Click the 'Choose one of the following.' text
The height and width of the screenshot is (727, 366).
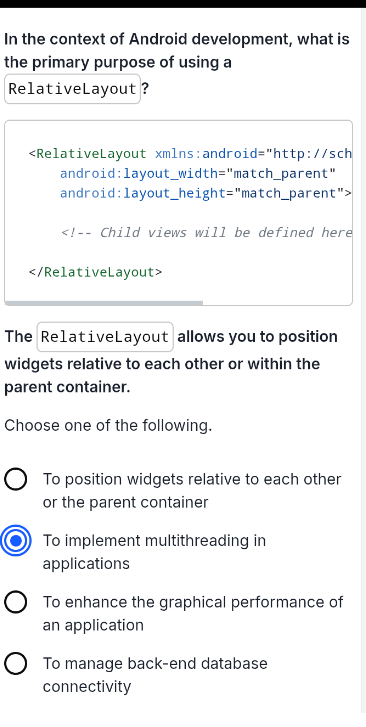(x=108, y=425)
